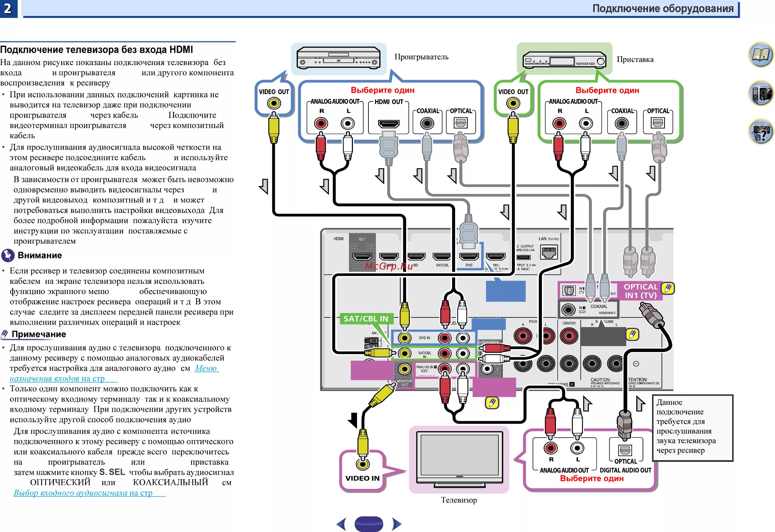Click the 'Проигрыватель' caption
Image resolution: width=775 pixels, height=532 pixels.
pos(422,57)
